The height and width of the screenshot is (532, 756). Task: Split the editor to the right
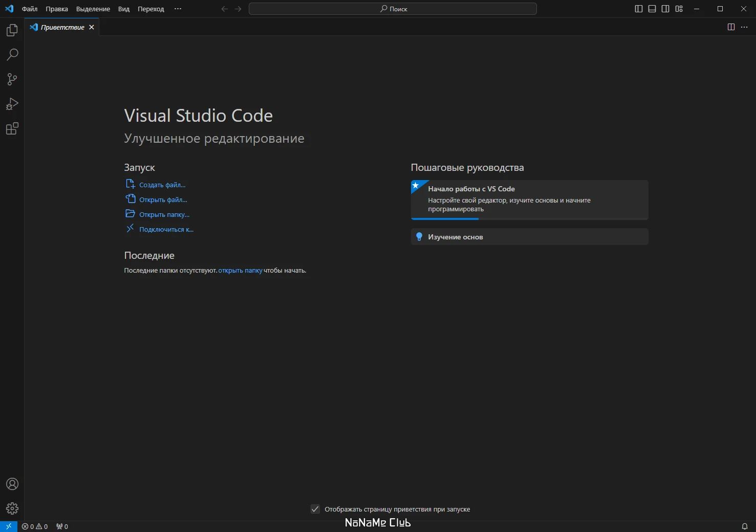(x=731, y=27)
